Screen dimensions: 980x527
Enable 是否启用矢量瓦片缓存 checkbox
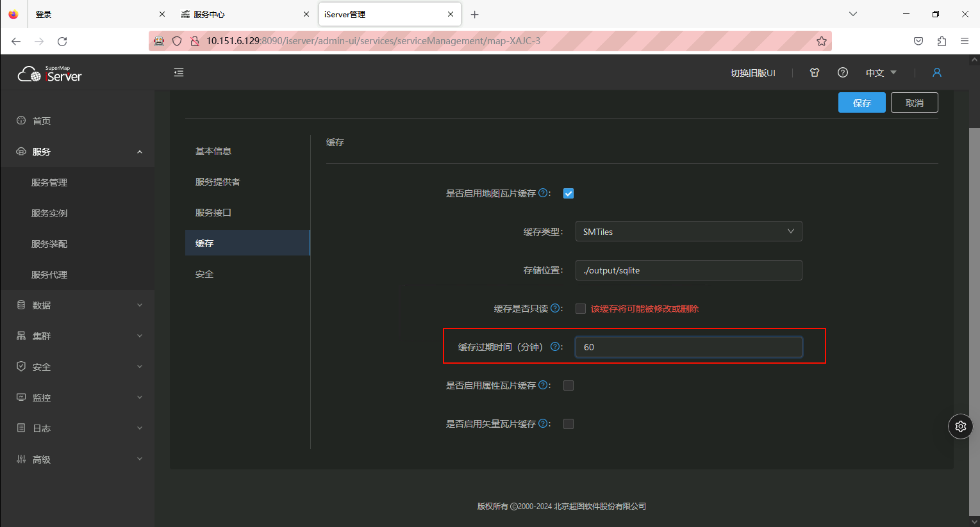(569, 424)
